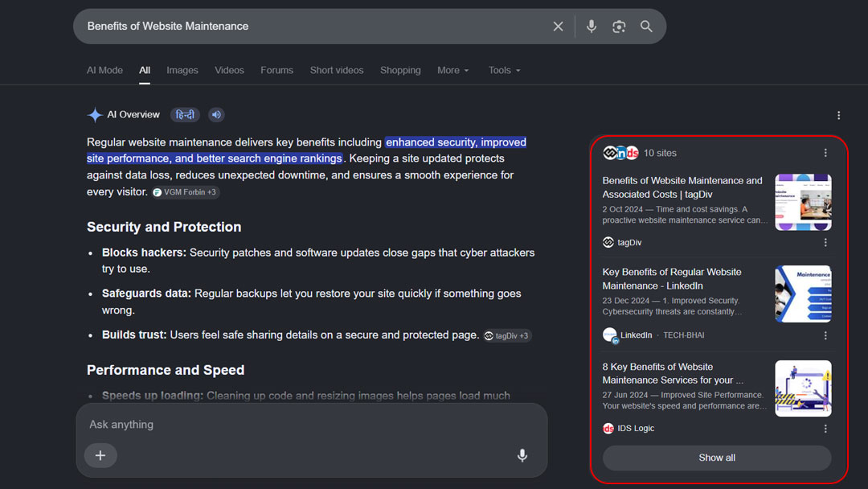Clear the search box with the X icon
Screen dimensions: 868x489
click(558, 26)
